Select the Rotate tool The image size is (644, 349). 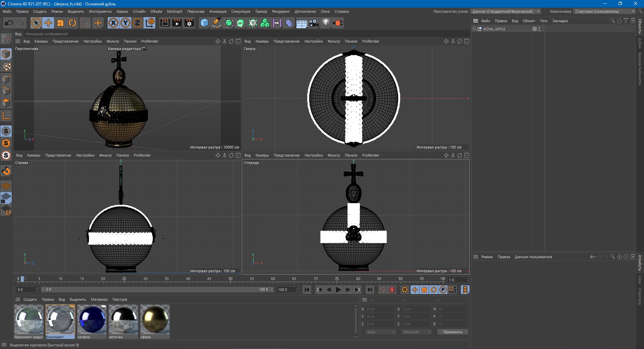pos(72,23)
